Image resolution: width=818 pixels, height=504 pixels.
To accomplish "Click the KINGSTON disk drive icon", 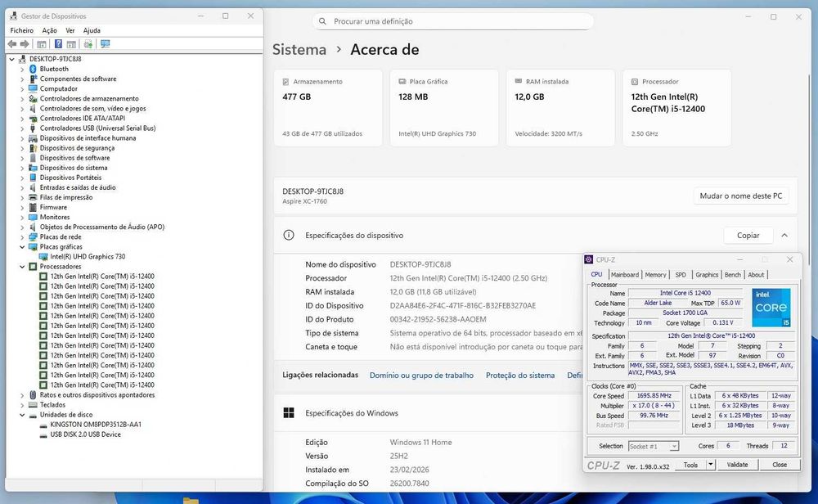I will coord(43,425).
